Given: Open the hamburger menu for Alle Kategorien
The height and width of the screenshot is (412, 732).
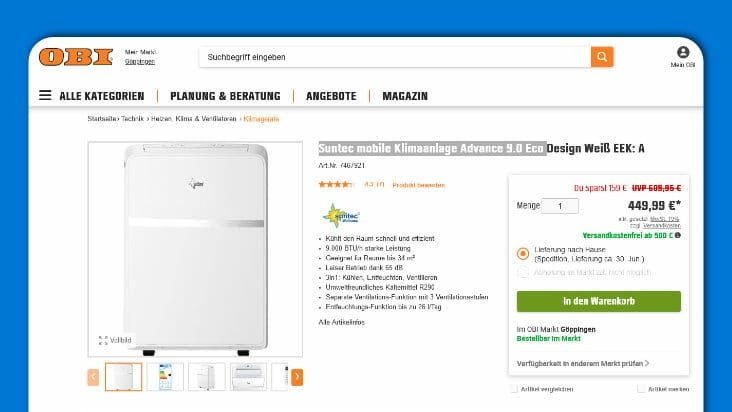Looking at the screenshot, I should click(45, 95).
